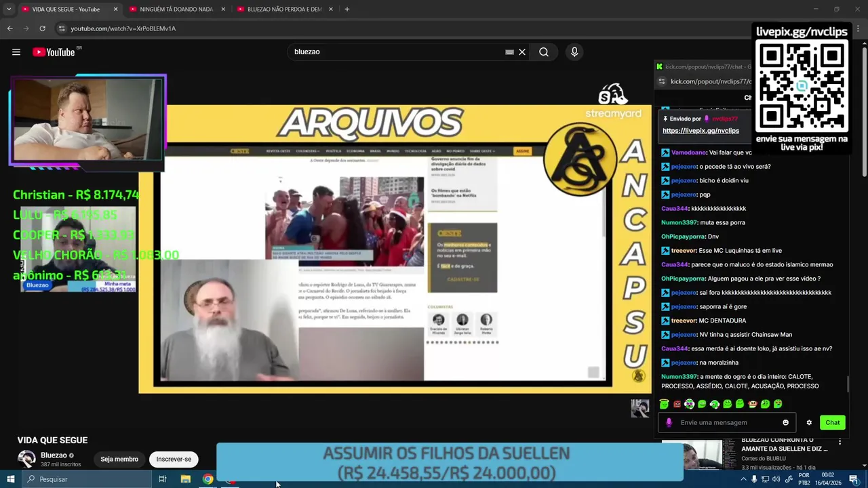Show hidden system tray icons

[743, 479]
